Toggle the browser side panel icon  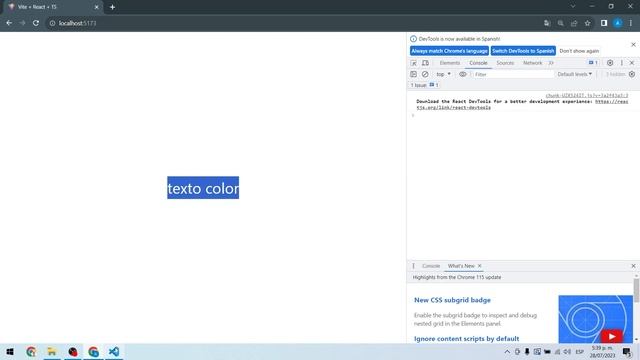point(604,23)
